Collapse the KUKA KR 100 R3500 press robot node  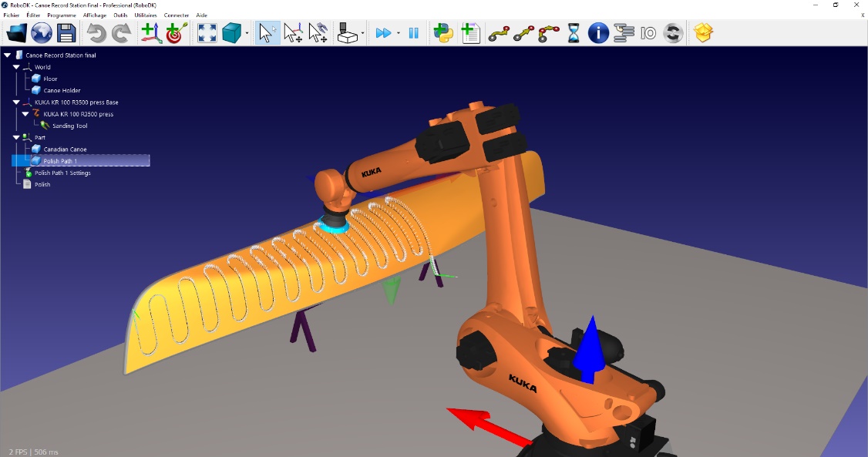point(25,114)
